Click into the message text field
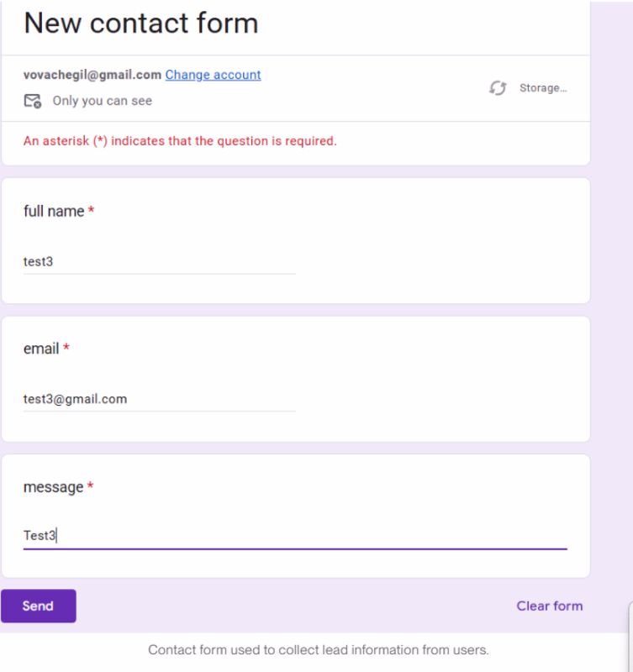Viewport: 633px width, 672px height. 294,536
